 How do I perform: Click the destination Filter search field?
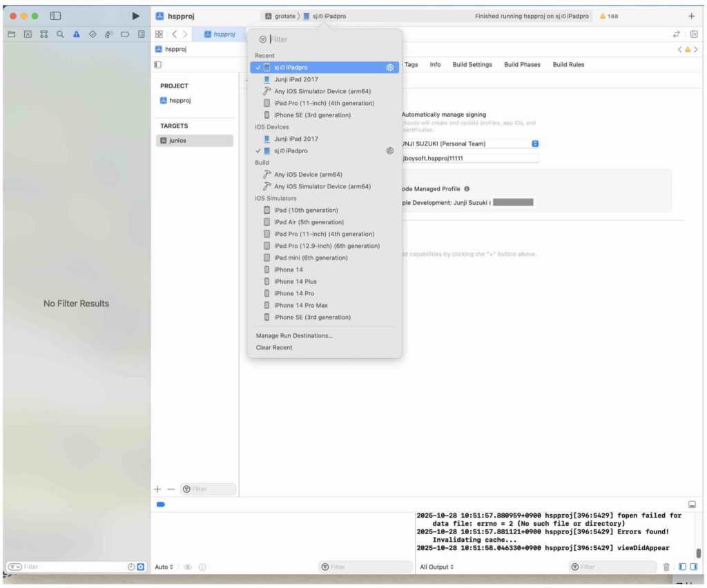click(x=325, y=39)
